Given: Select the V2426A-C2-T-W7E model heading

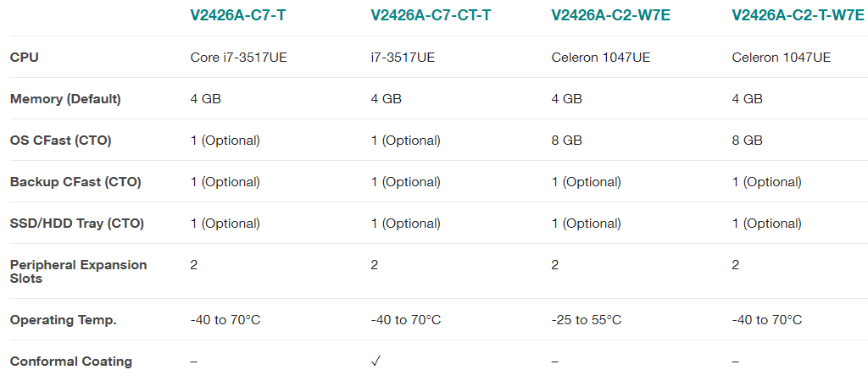Looking at the screenshot, I should [x=798, y=15].
